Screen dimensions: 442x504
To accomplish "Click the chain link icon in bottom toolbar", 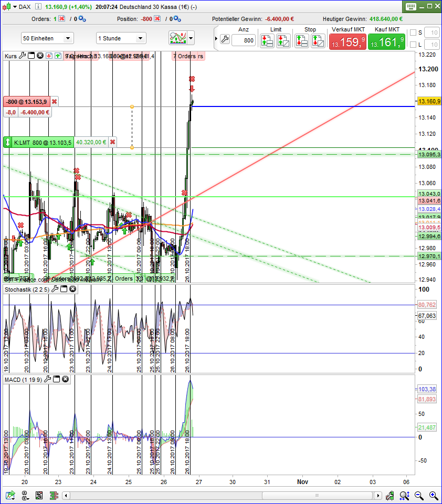I will pos(25,495).
